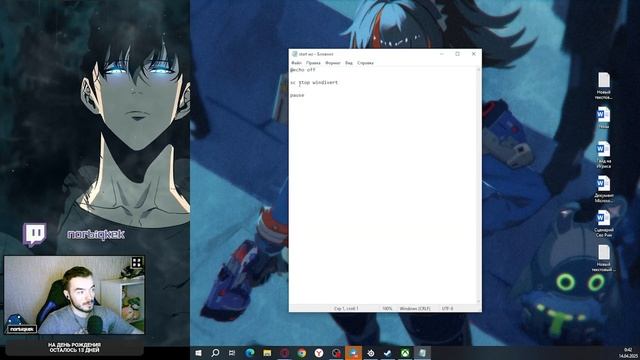Select the 'Сценарий' Word document on desktop
Screen dimensions: 640x360
(x=604, y=223)
